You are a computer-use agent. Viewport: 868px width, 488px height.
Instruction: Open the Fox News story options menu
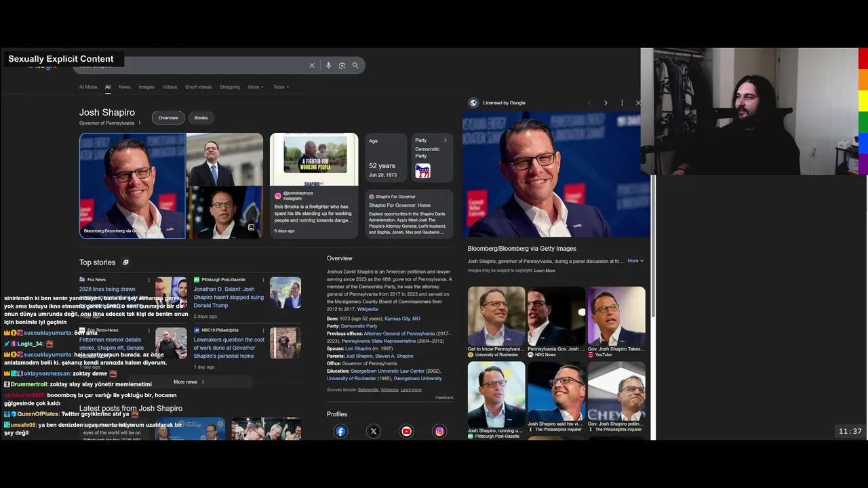(149, 280)
